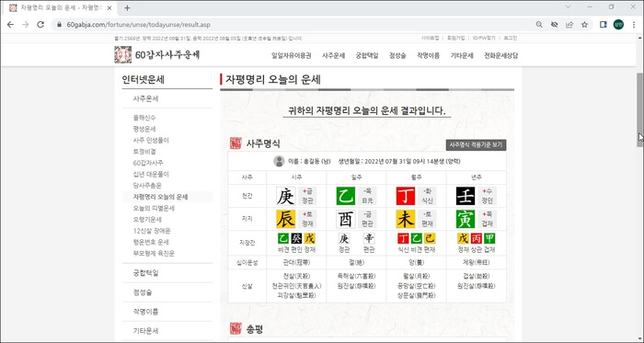
Task: Open the Chrome three-dot menu
Action: 633,25
